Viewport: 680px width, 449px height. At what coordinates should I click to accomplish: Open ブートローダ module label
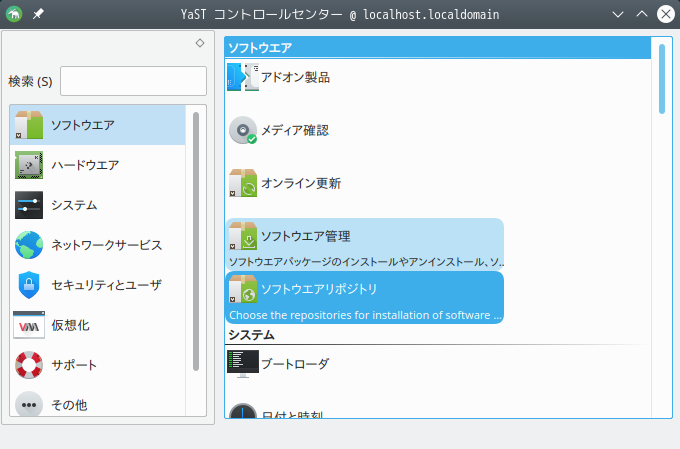tap(295, 364)
